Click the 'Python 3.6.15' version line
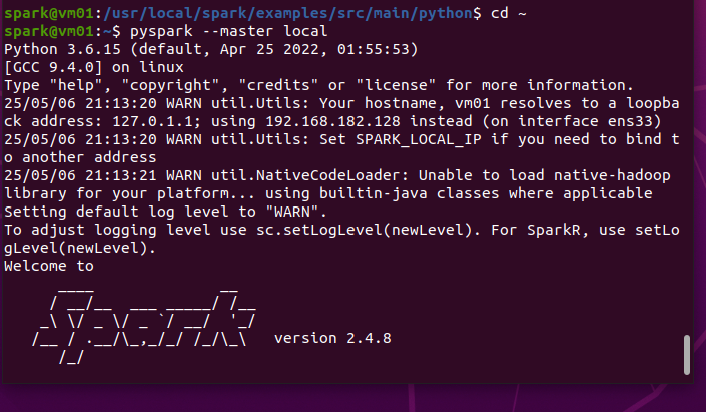 (211, 49)
